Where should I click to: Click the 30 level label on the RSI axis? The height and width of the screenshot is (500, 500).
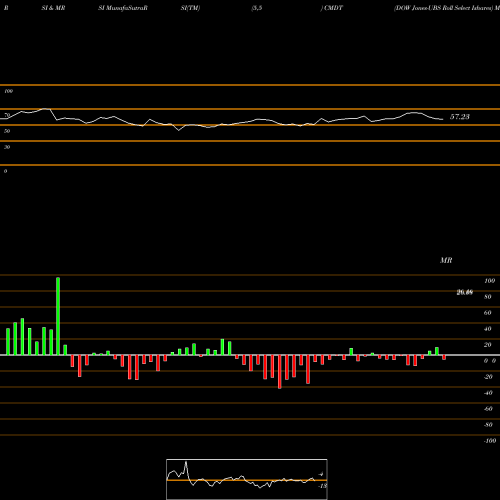tap(7, 147)
